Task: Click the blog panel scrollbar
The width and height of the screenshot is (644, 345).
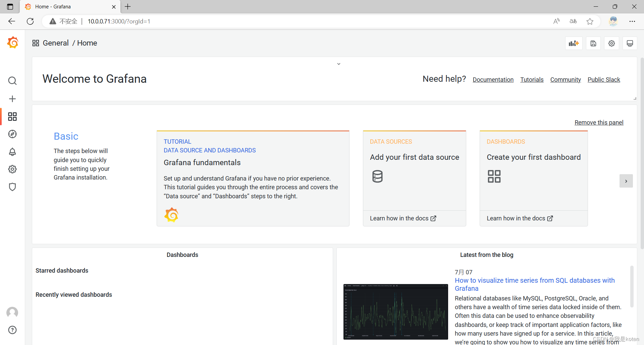Action: [x=632, y=287]
